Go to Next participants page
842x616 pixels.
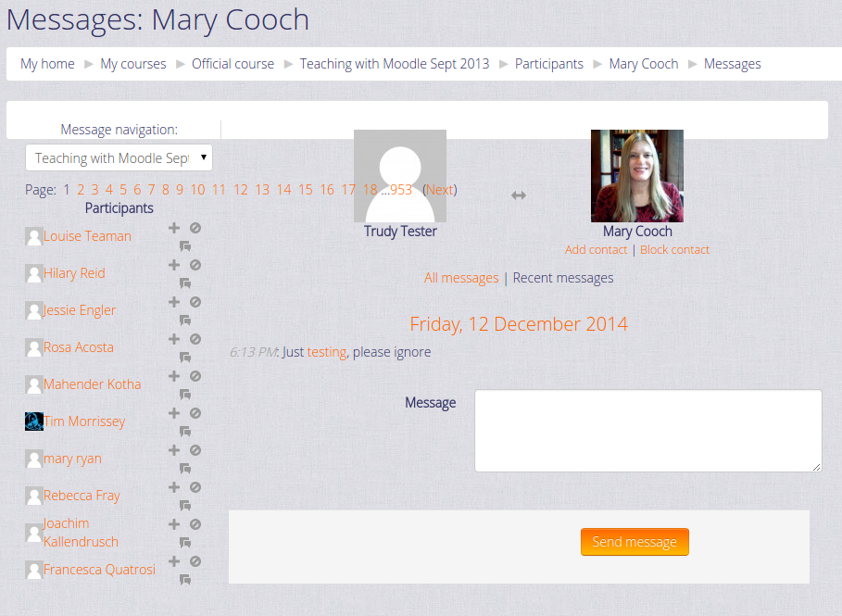(440, 190)
